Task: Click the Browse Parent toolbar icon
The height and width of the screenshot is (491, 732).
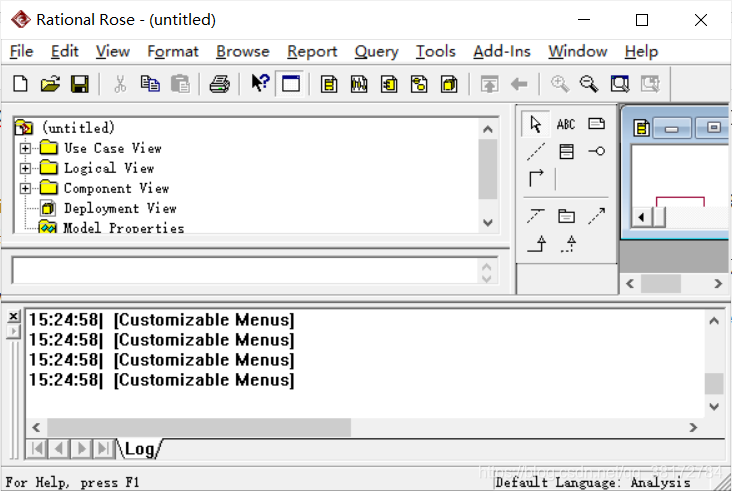Action: (x=489, y=84)
